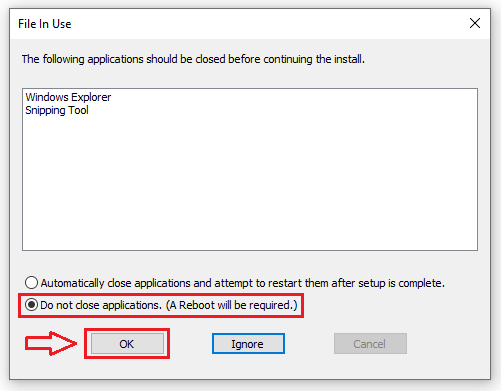Click the second entry in the applications list box

(x=57, y=110)
